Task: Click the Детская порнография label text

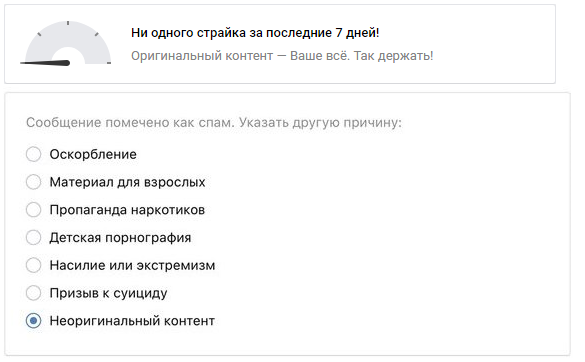Action: point(121,238)
